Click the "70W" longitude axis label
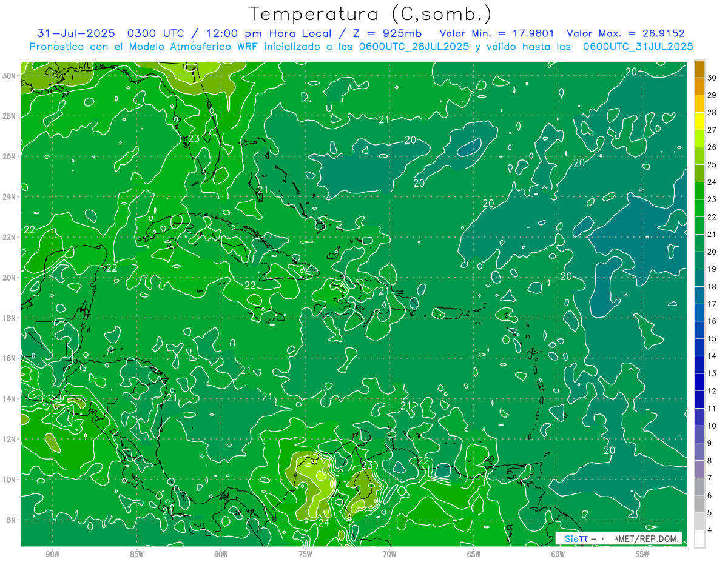Image resolution: width=728 pixels, height=562 pixels. [x=389, y=554]
